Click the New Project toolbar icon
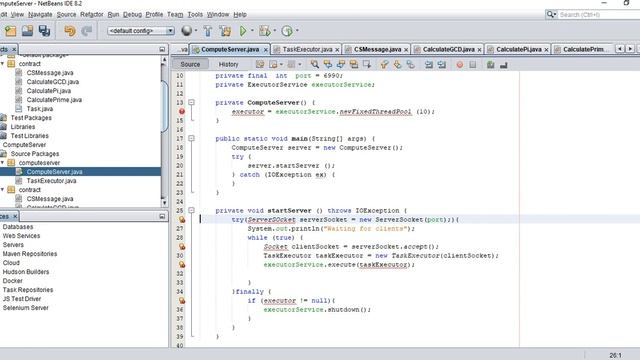Image resolution: width=640 pixels, height=360 pixels. coord(11,31)
